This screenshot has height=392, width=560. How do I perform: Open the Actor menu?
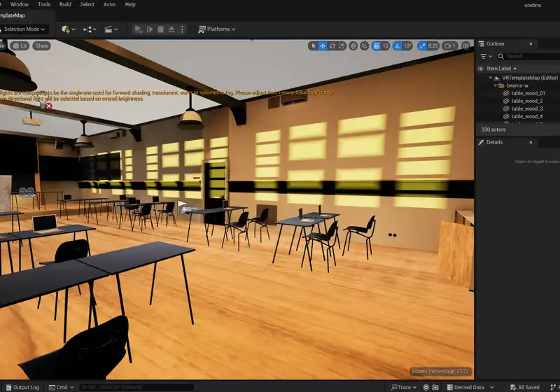[109, 4]
